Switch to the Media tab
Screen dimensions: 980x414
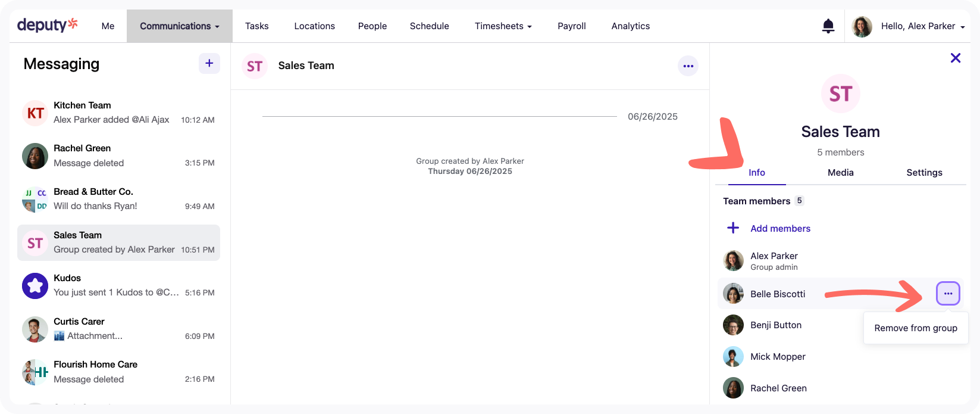pyautogui.click(x=840, y=173)
